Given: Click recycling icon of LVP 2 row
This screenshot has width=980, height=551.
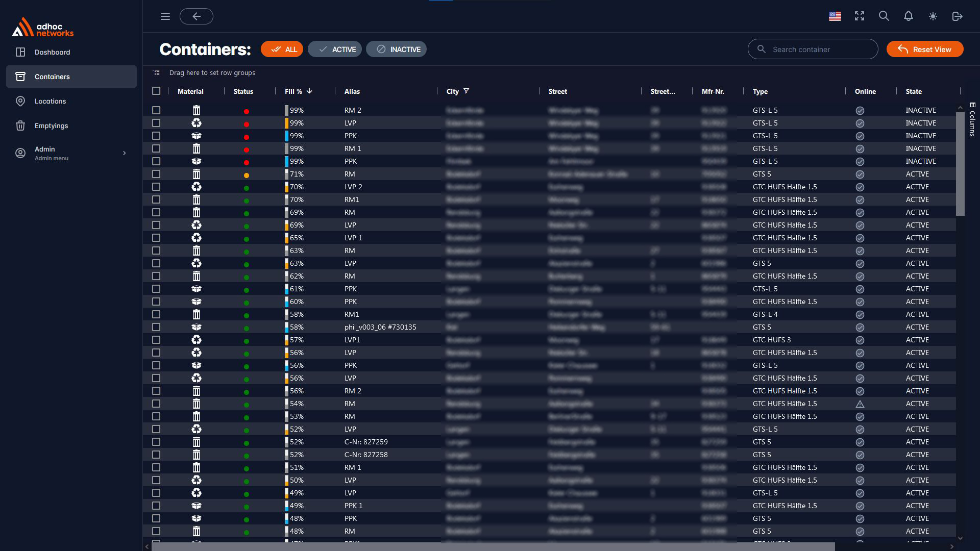Looking at the screenshot, I should point(197,187).
